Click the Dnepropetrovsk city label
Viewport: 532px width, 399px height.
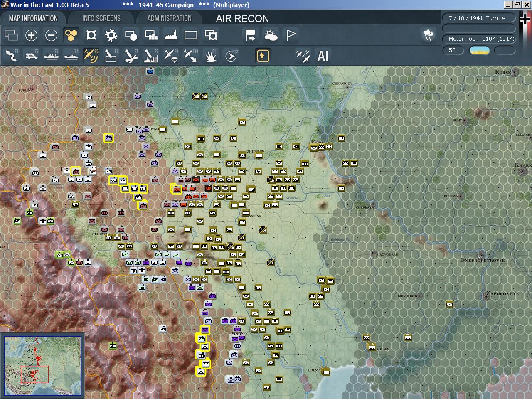(x=482, y=260)
